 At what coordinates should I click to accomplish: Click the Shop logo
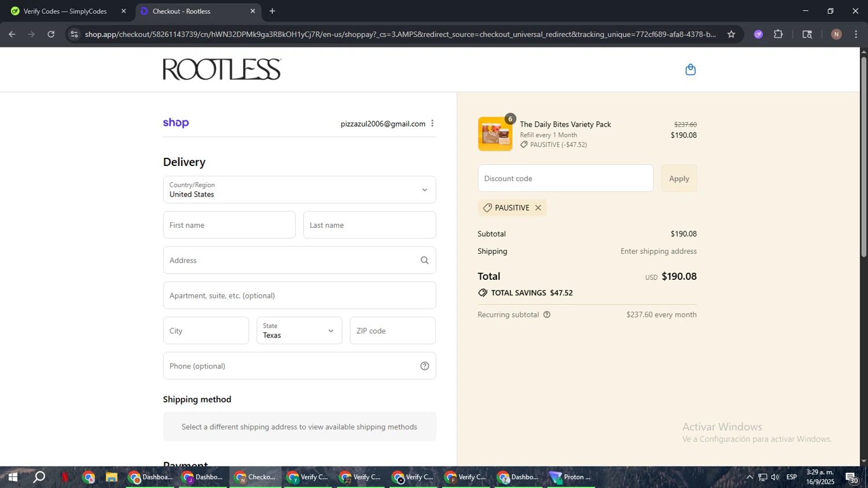click(176, 123)
